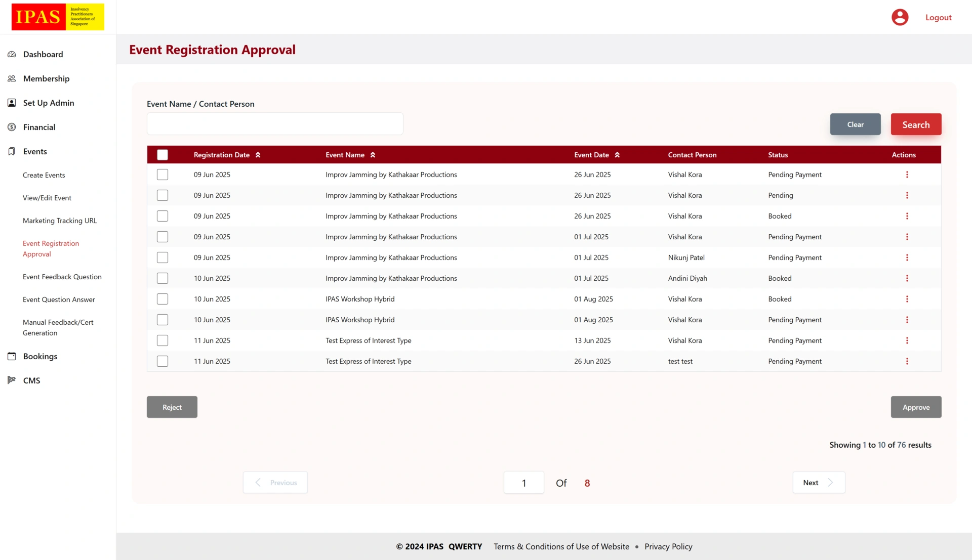This screenshot has width=972, height=560.
Task: Select the first Improv Jamming row checkbox
Action: point(163,175)
